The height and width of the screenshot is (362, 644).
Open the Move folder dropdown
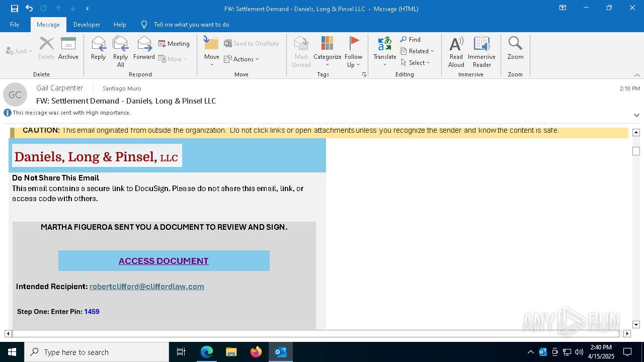click(211, 51)
